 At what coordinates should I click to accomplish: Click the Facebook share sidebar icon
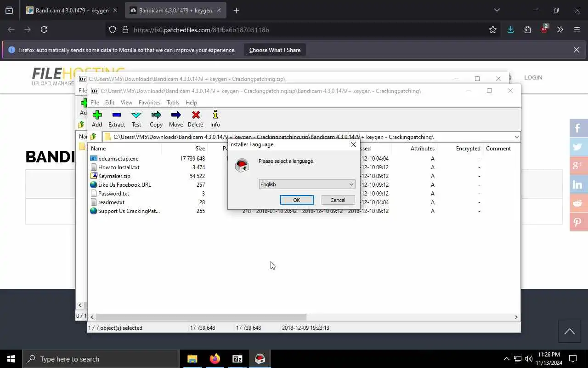578,128
